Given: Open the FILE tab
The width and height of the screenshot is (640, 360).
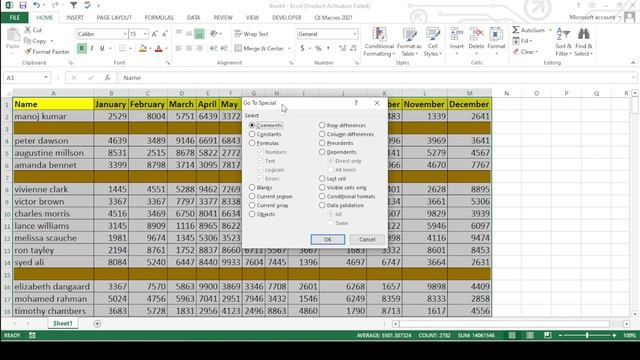Looking at the screenshot, I should tap(15, 18).
